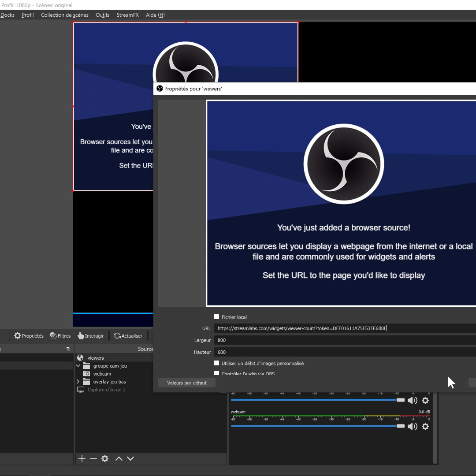This screenshot has width=476, height=476.
Task: Open the StreamFX menu
Action: [x=127, y=15]
